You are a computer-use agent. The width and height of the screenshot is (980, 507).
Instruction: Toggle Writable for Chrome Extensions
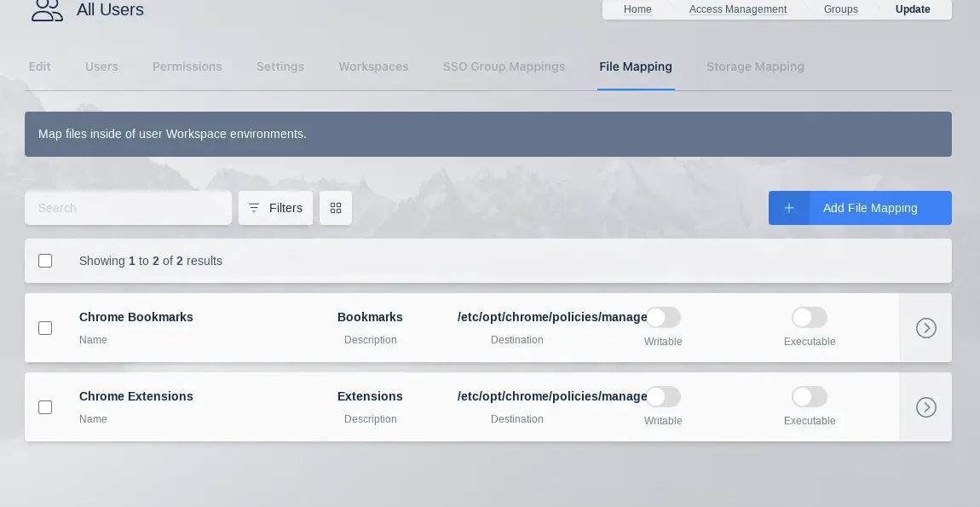pos(663,396)
